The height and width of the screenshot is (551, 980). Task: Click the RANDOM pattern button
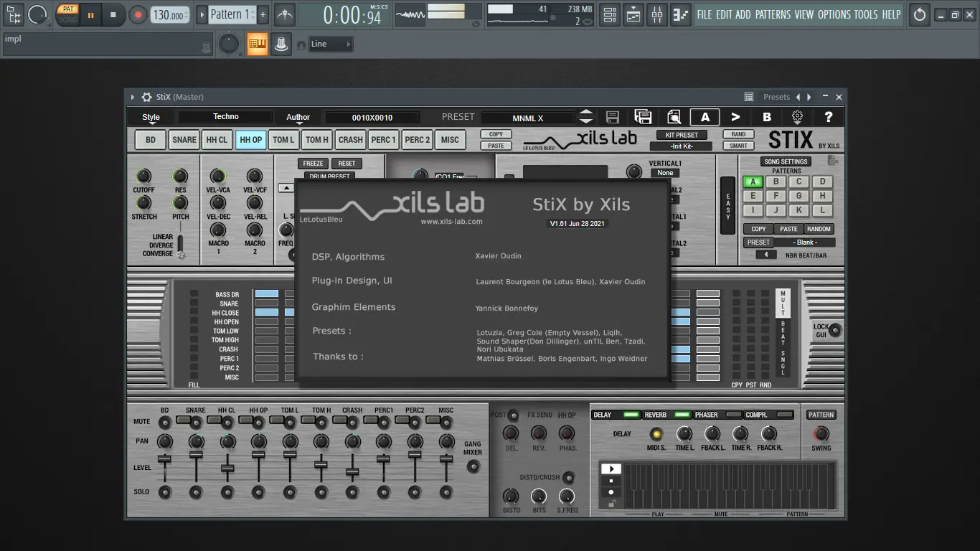tap(819, 229)
